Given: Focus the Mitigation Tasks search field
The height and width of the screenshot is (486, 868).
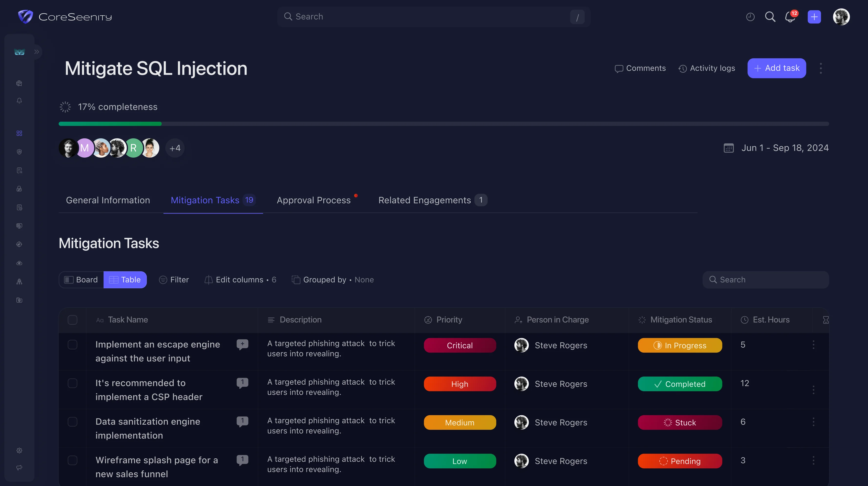Looking at the screenshot, I should point(766,280).
